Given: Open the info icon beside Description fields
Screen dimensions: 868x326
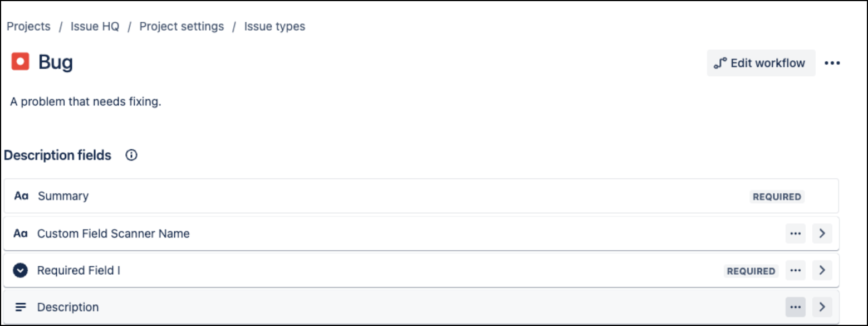Looking at the screenshot, I should pos(131,155).
